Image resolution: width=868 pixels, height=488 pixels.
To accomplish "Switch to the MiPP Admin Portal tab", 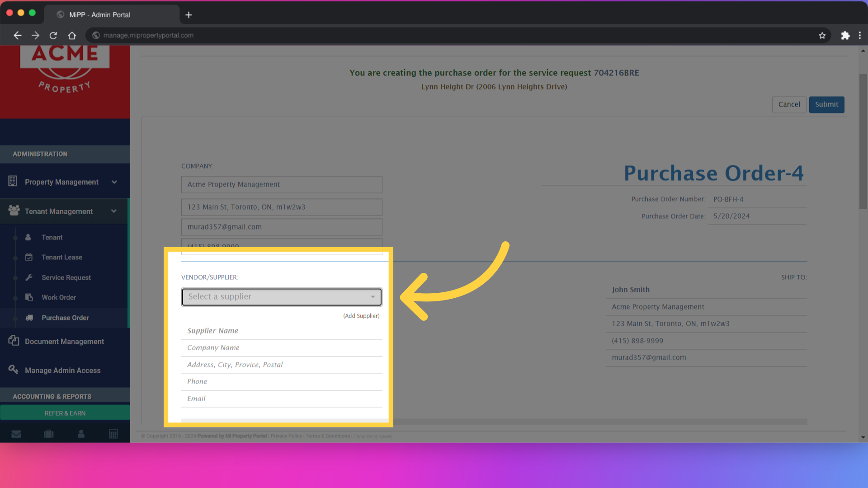I will pyautogui.click(x=99, y=14).
